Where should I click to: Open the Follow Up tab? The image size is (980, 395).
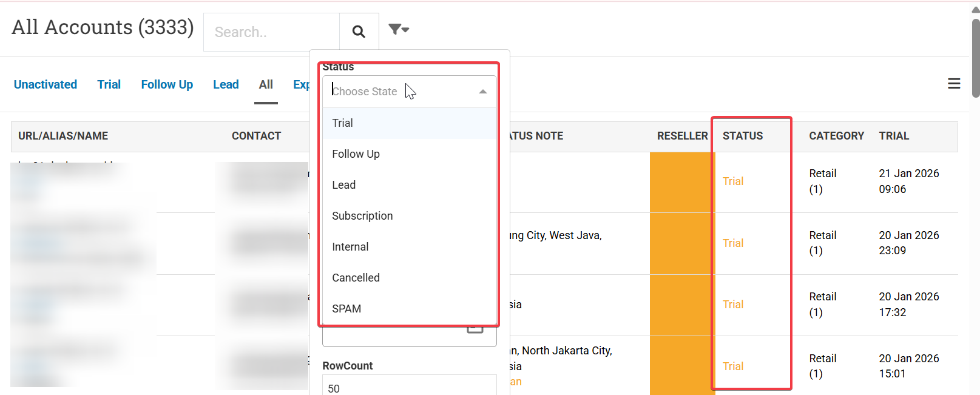click(167, 84)
